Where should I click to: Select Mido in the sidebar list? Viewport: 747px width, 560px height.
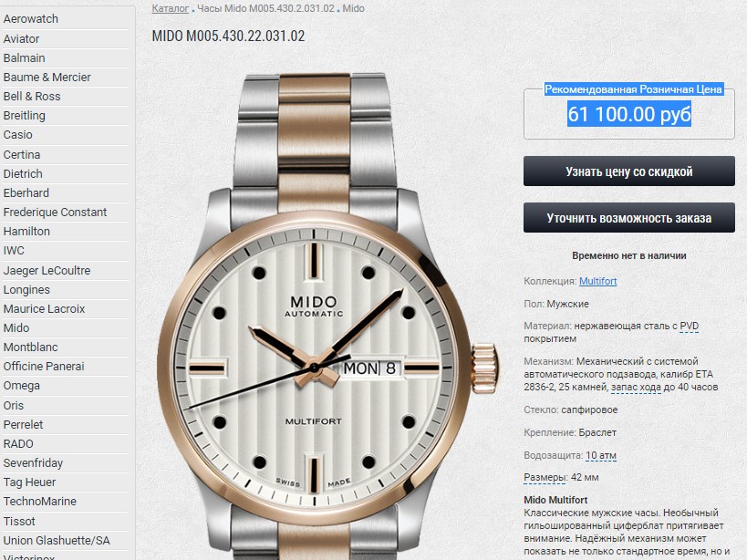pyautogui.click(x=16, y=328)
